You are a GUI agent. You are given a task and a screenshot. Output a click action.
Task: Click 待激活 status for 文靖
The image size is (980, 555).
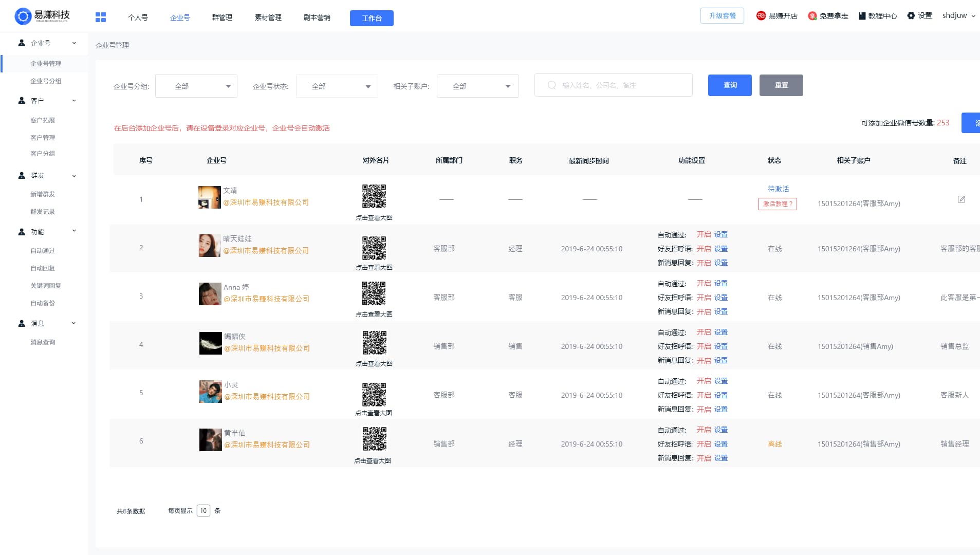[x=778, y=189]
